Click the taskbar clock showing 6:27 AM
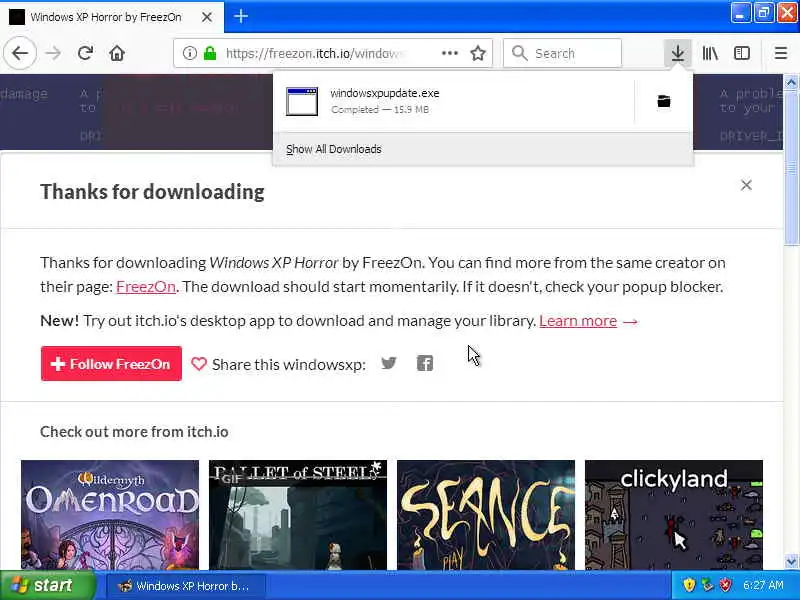 (x=763, y=585)
